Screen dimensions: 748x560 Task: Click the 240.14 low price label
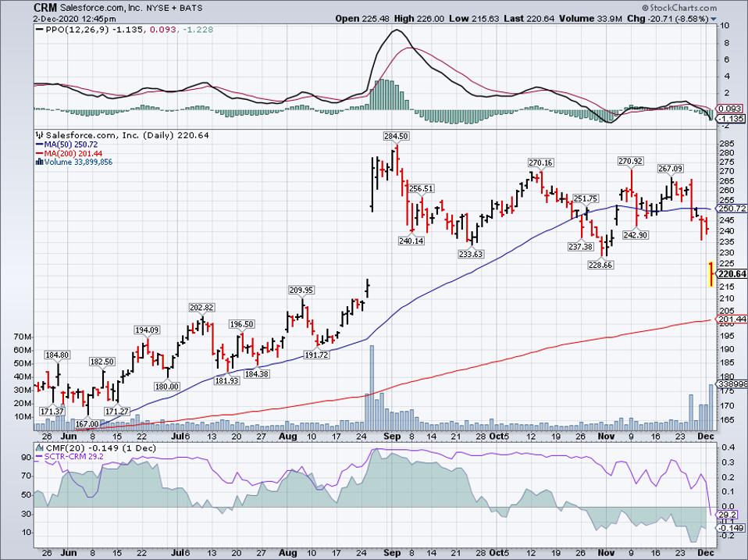click(411, 241)
